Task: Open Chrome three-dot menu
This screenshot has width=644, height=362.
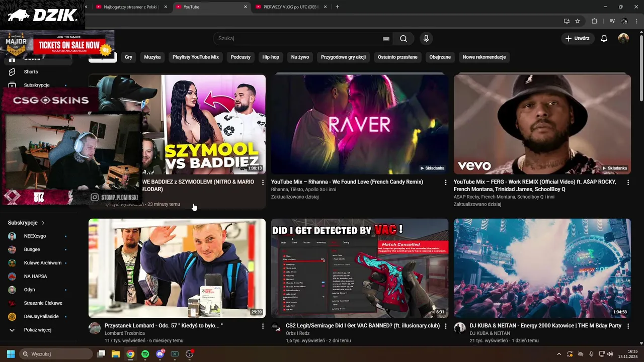Action: (x=637, y=21)
